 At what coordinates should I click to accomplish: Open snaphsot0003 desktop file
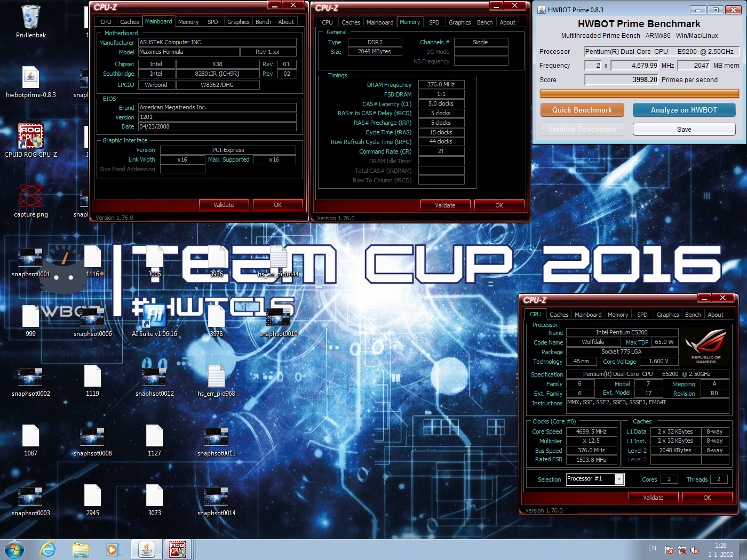pyautogui.click(x=31, y=501)
